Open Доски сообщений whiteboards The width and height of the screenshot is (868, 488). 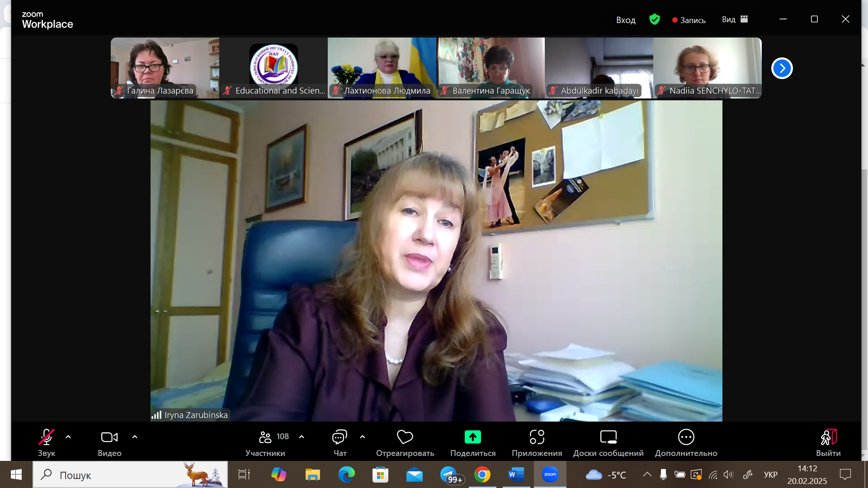coord(608,437)
